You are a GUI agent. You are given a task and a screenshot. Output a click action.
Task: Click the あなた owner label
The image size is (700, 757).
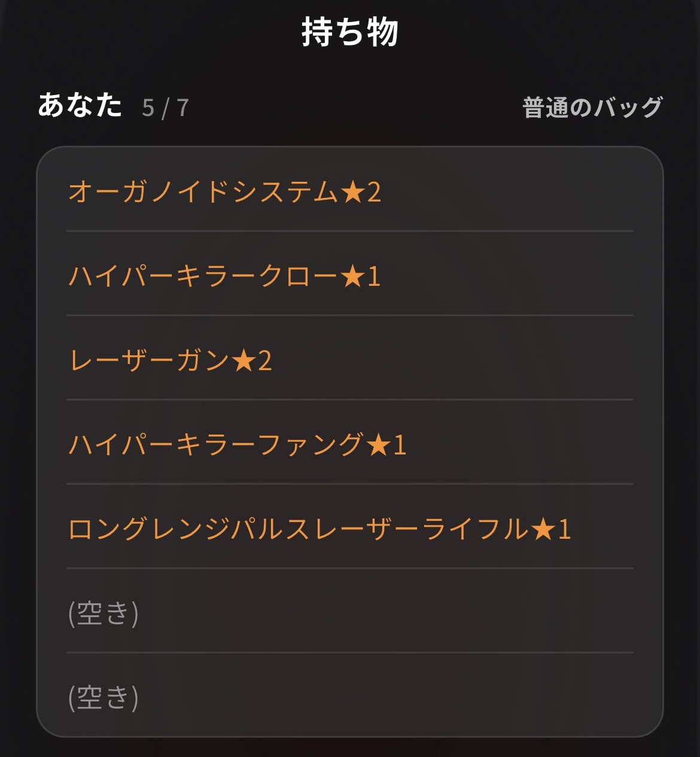click(80, 105)
